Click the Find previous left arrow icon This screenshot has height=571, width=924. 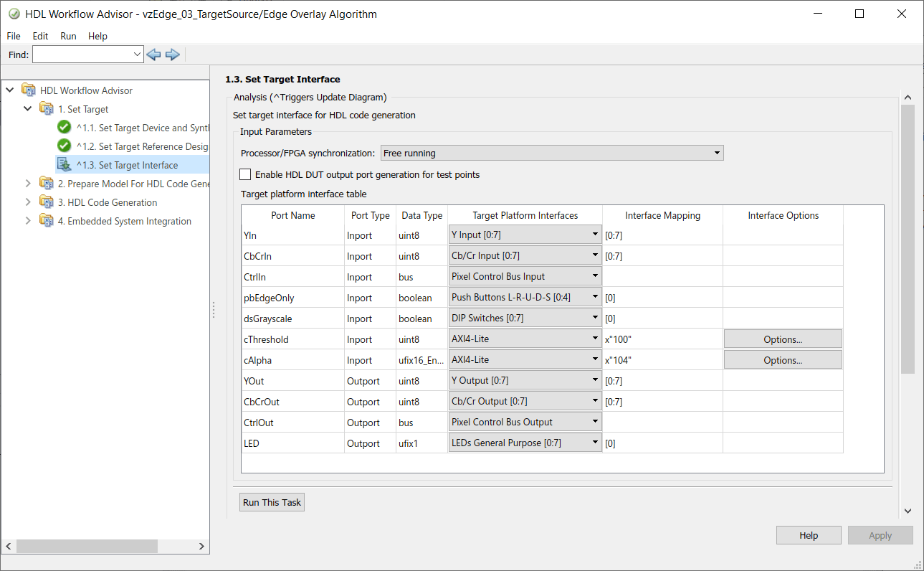[153, 55]
